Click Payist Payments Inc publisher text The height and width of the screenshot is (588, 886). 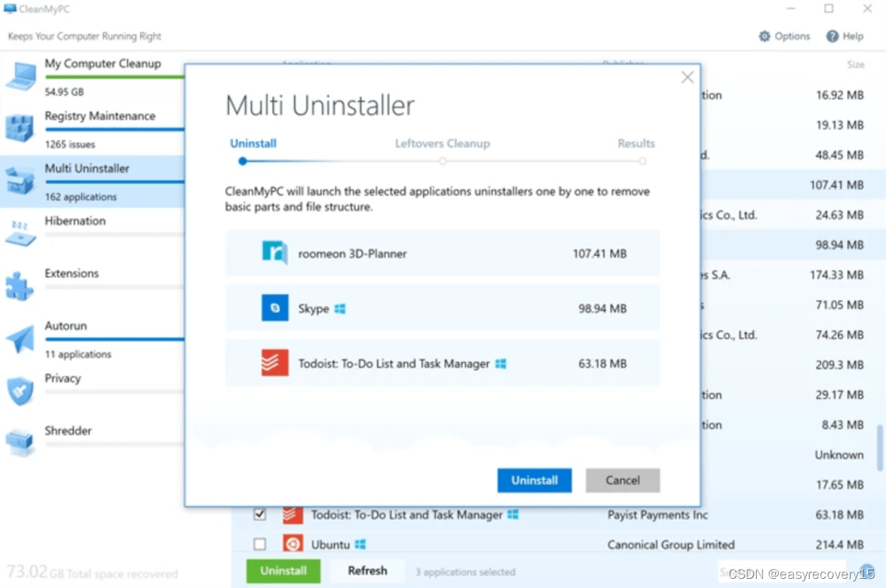[x=658, y=515]
